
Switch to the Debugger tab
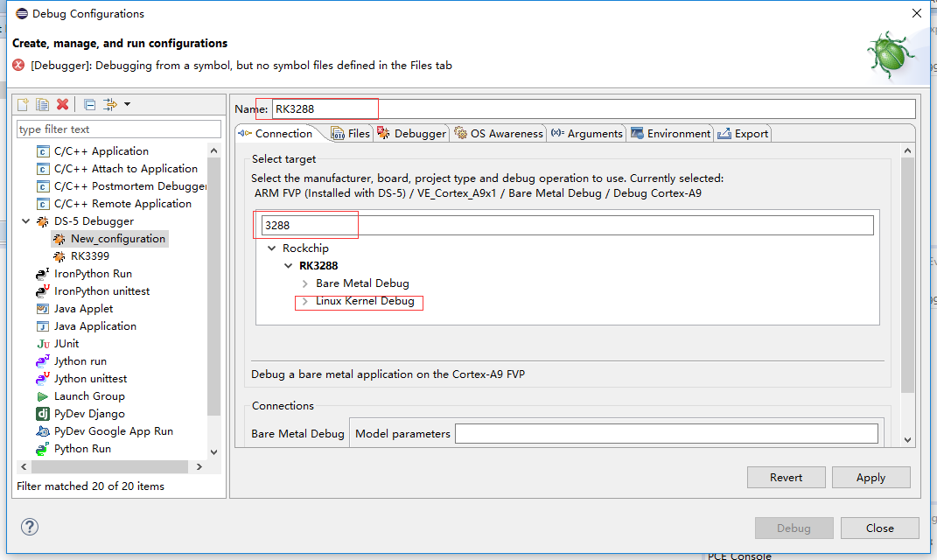[412, 133]
